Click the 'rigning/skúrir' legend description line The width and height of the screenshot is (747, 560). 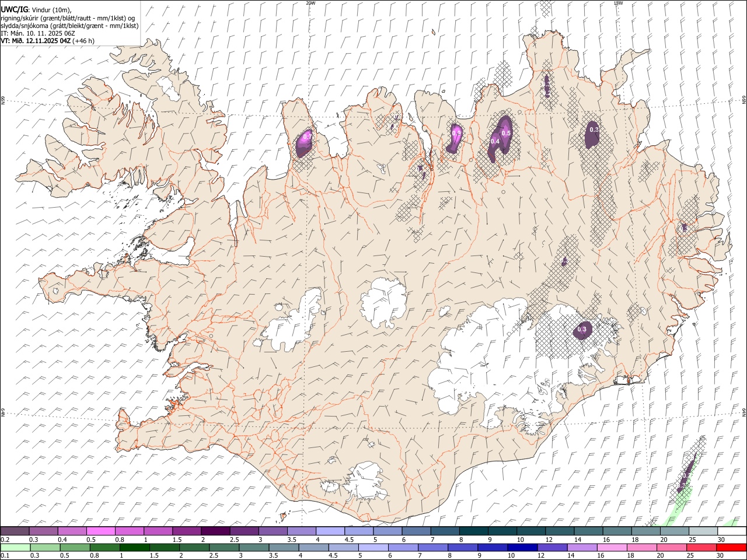tap(68, 17)
